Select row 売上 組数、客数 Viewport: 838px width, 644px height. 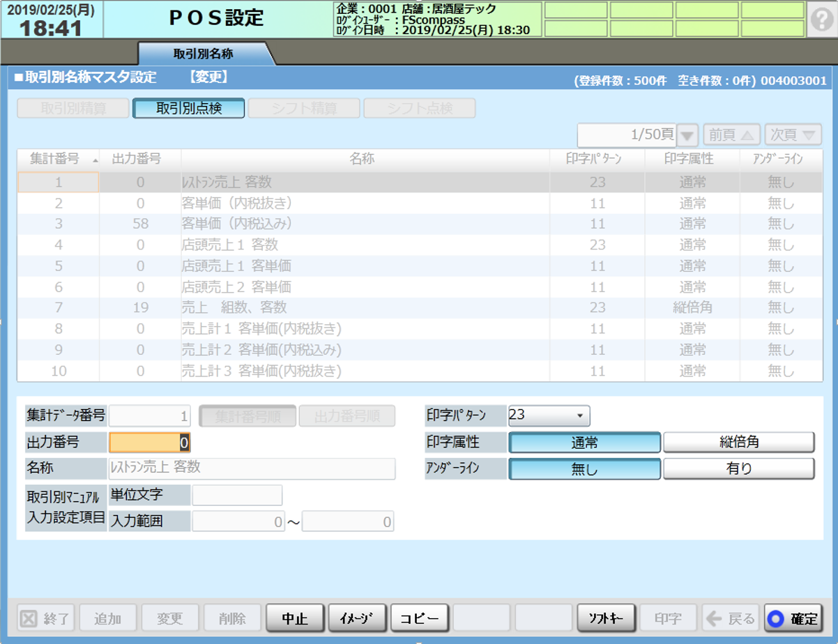click(419, 308)
